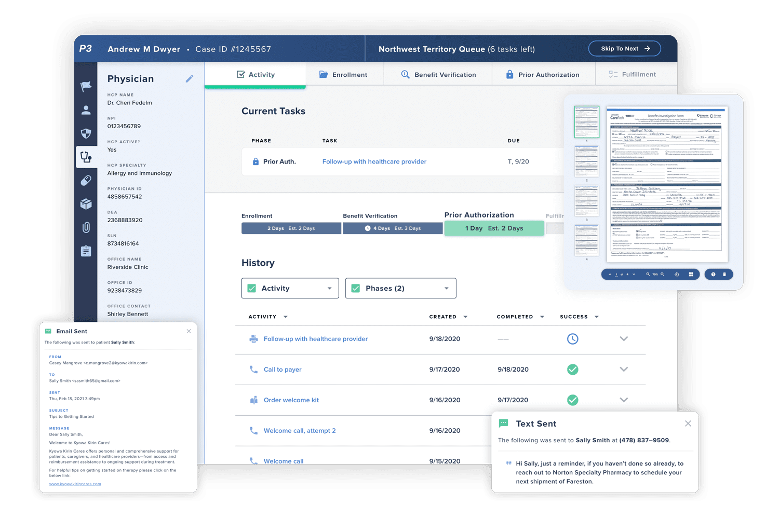Screen dimensions: 779x532
Task: Switch to the Activity tab
Action: [255, 75]
